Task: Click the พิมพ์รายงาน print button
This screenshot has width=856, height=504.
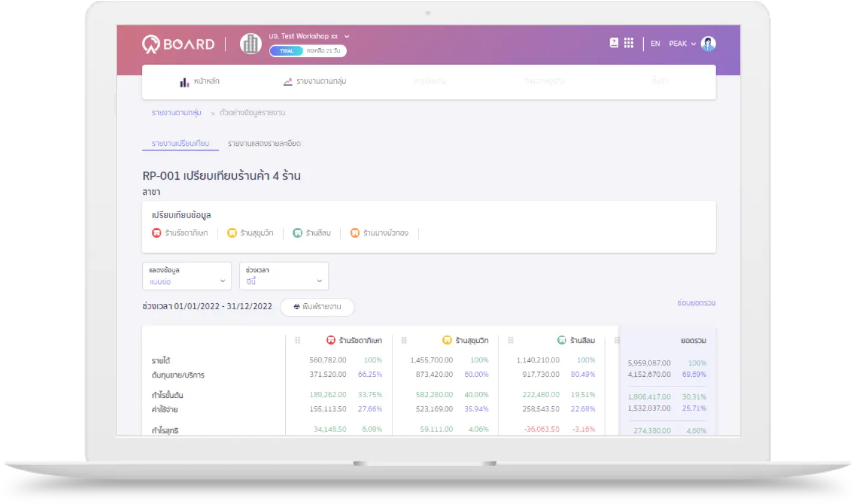Action: [317, 307]
